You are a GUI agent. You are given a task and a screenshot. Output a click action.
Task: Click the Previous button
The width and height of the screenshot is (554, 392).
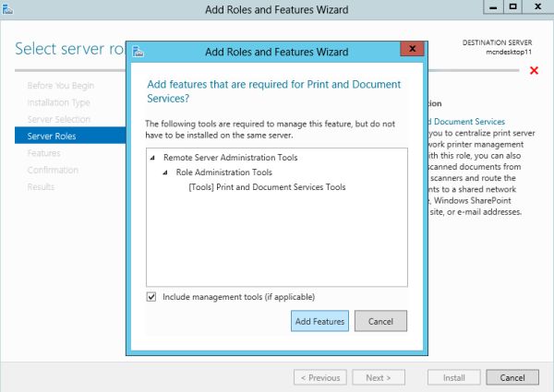[319, 377]
